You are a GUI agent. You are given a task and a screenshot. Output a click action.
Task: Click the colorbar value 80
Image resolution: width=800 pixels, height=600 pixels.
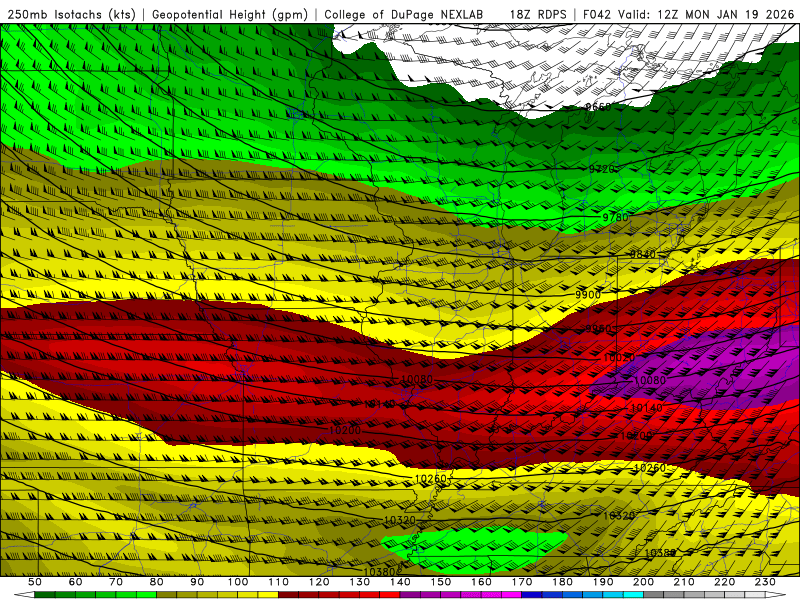click(157, 582)
